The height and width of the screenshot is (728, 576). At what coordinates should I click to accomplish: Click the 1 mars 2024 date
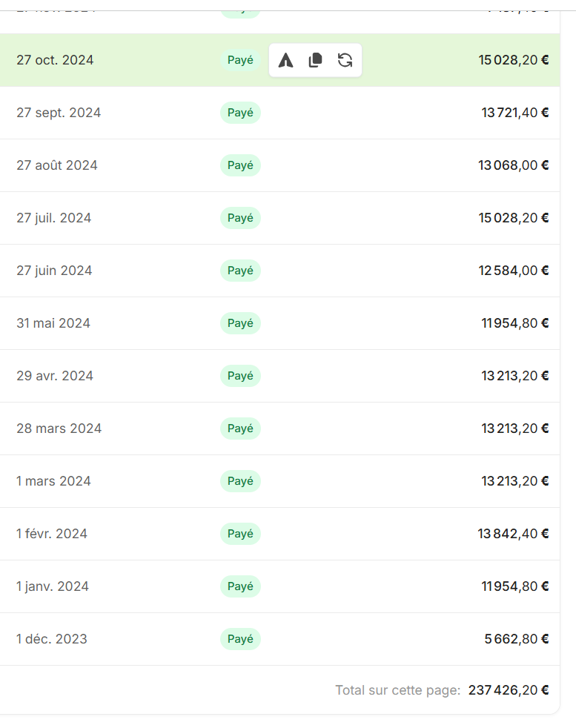[53, 481]
